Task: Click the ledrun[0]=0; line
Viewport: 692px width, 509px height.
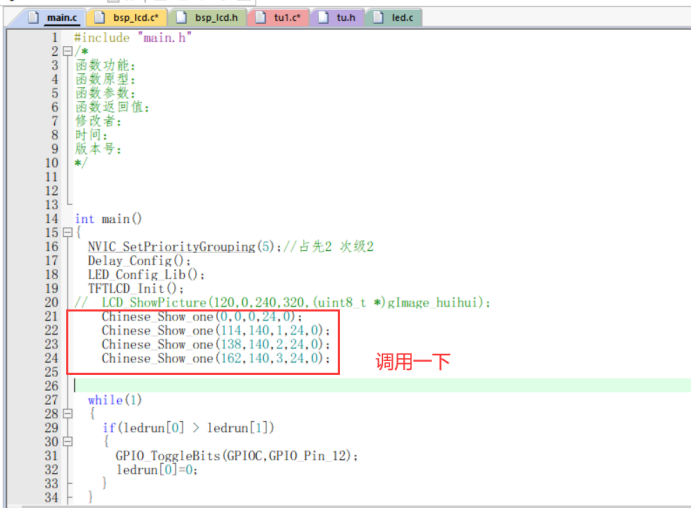Action: (157, 470)
